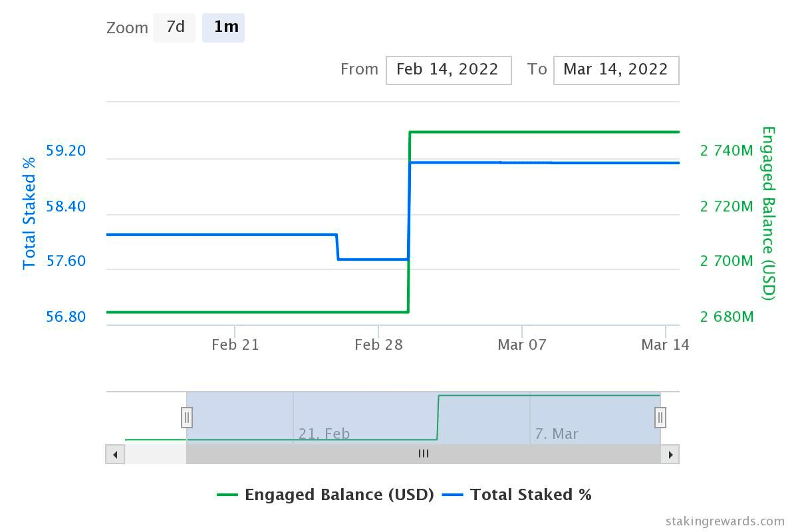Image resolution: width=798 pixels, height=532 pixels.
Task: Select the 7d zoom range
Action: tap(175, 27)
